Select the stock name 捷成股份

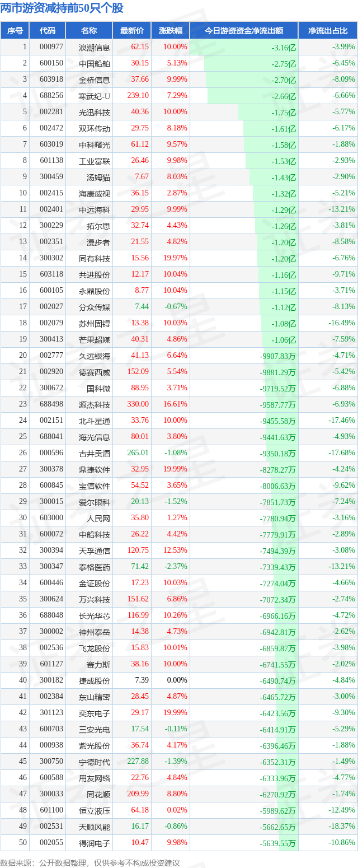(95, 681)
